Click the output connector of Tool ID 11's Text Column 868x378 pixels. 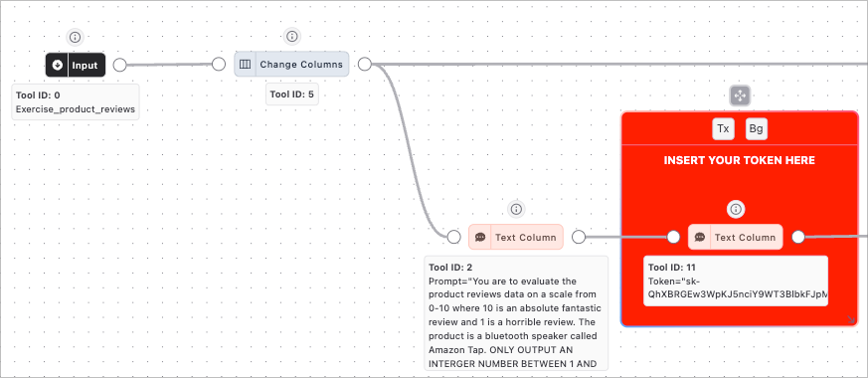pyautogui.click(x=797, y=237)
